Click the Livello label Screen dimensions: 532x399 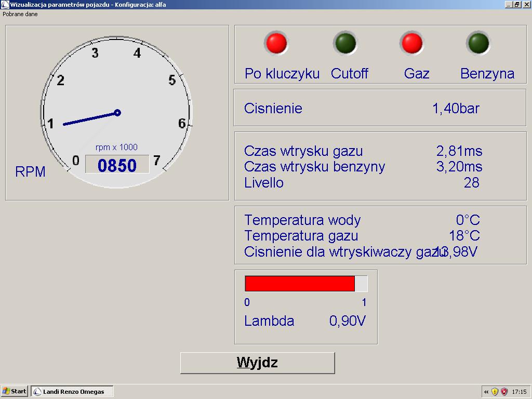(263, 182)
